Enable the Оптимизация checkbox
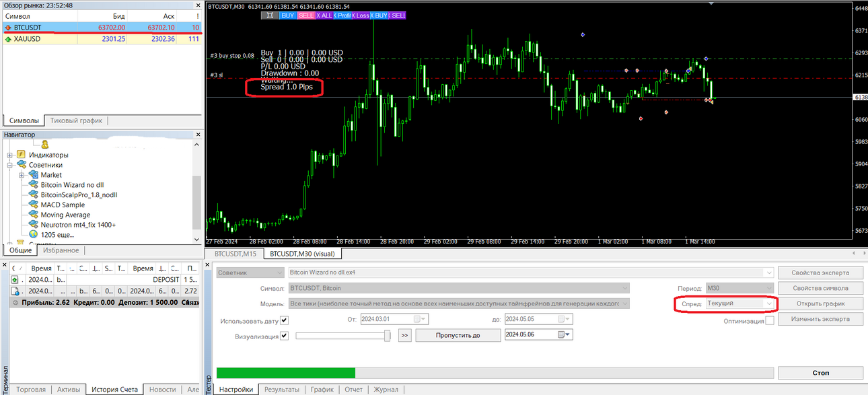Viewport: 868px width, 395px height. coord(769,320)
